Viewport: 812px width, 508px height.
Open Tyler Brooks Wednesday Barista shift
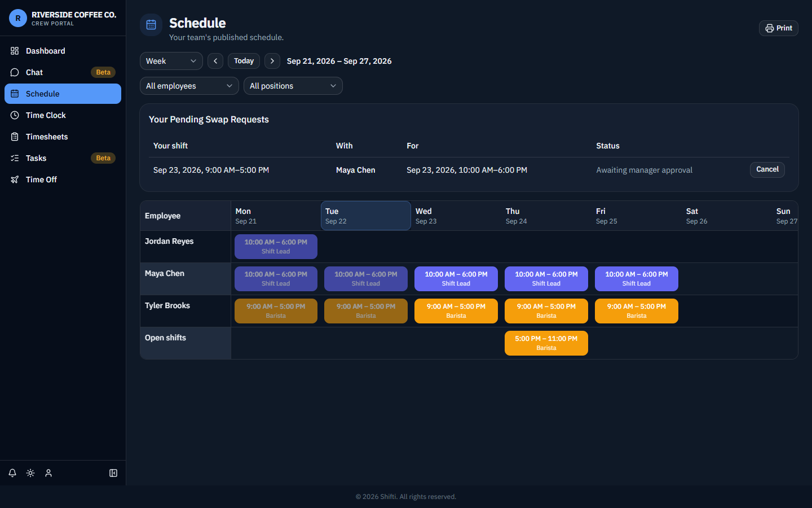[456, 311]
